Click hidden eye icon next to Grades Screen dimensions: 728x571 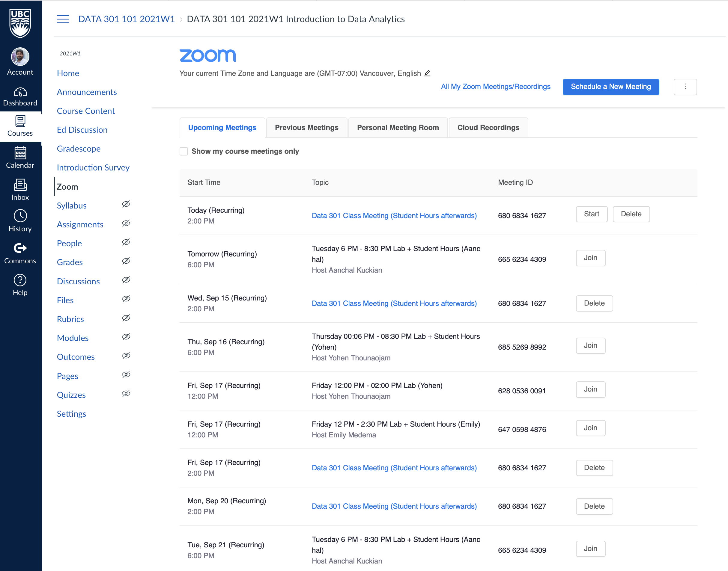click(126, 261)
